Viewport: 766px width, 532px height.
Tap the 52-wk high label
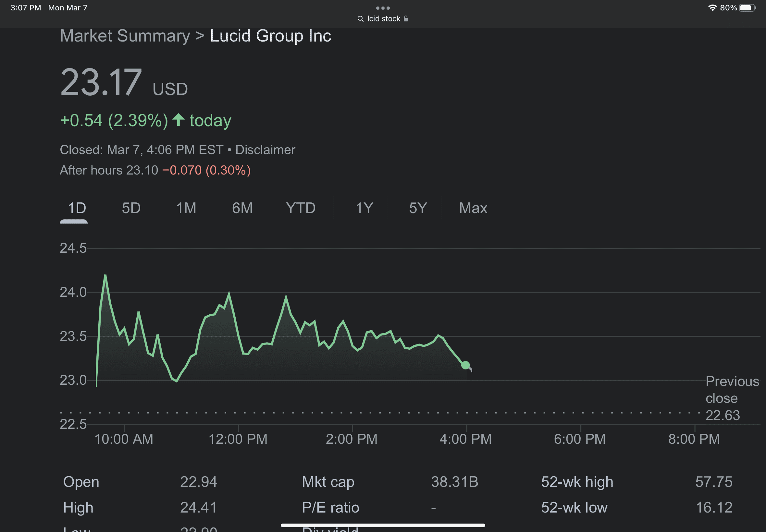click(x=577, y=482)
